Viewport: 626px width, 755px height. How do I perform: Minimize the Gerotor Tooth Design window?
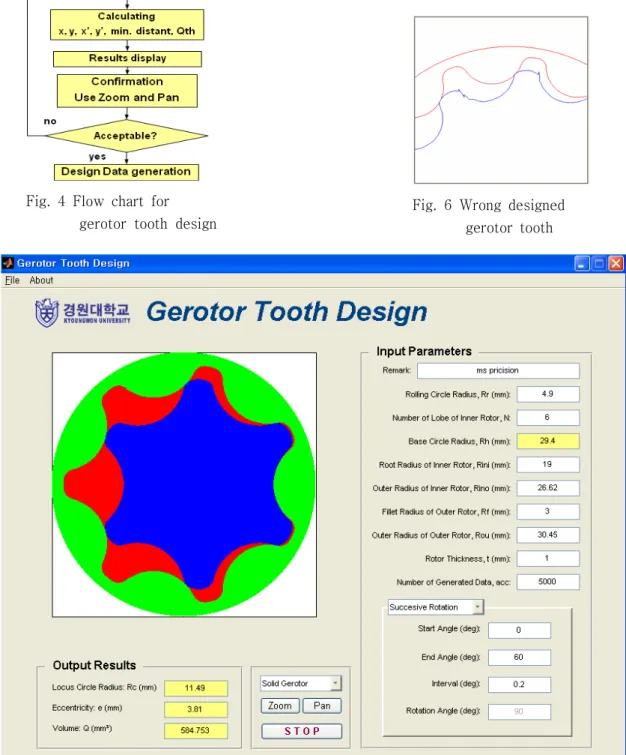[582, 263]
